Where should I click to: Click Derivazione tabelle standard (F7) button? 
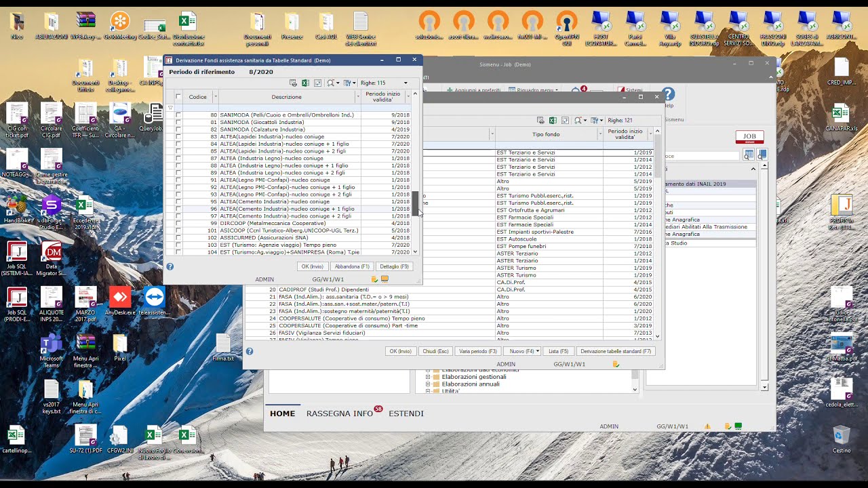click(x=616, y=351)
